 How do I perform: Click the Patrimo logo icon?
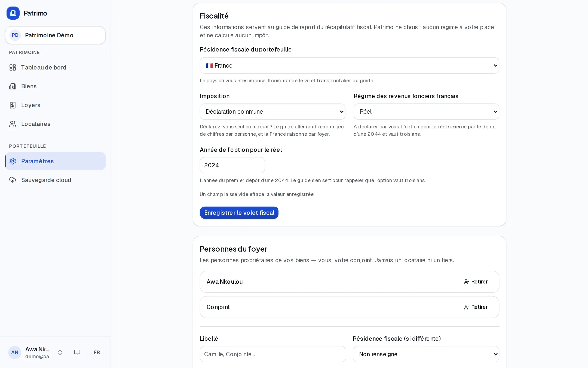(13, 13)
